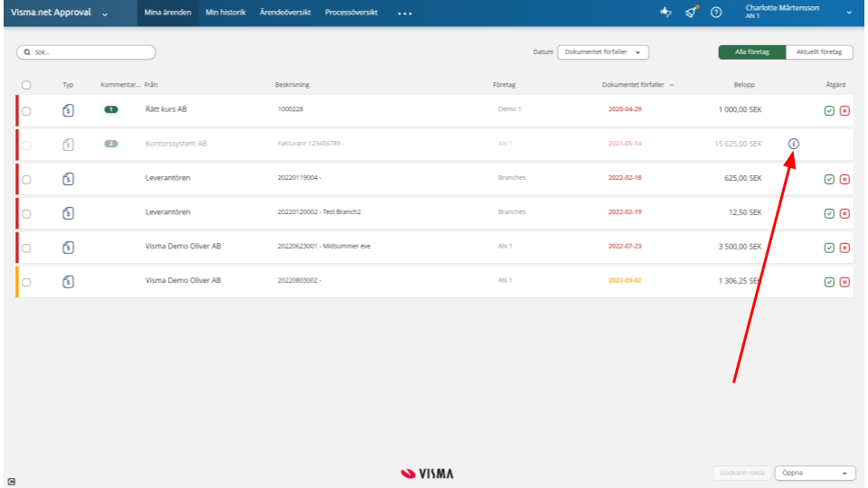View the comment badge on Rätt kurs AB
Image resolution: width=868 pixels, height=488 pixels.
point(110,109)
